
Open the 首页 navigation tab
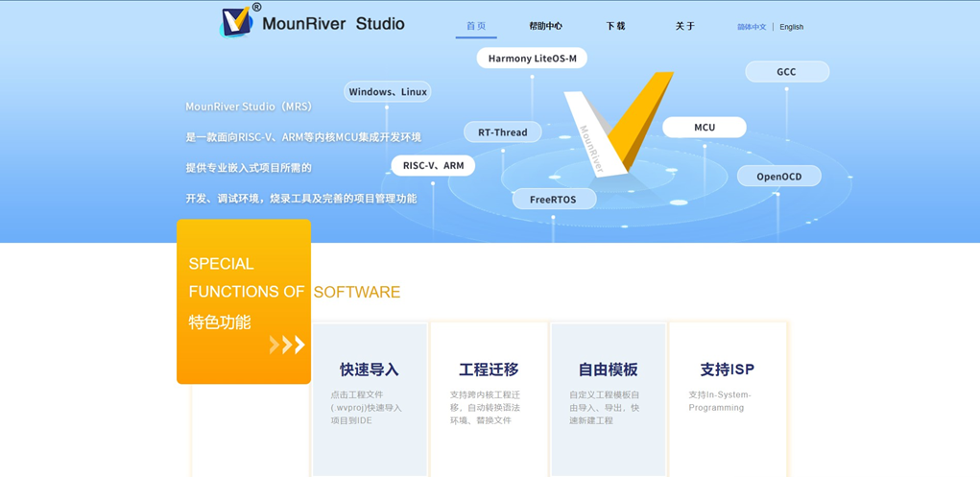tap(476, 26)
